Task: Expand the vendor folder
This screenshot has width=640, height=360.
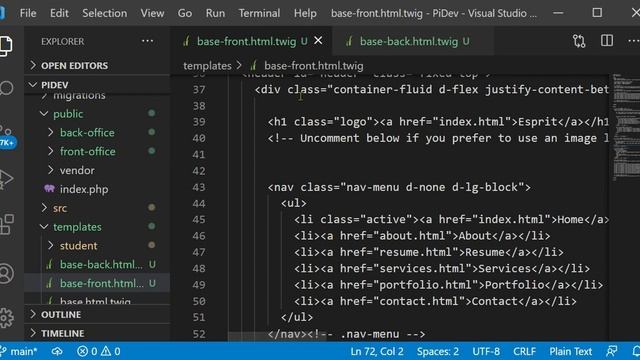Action: pyautogui.click(x=77, y=170)
